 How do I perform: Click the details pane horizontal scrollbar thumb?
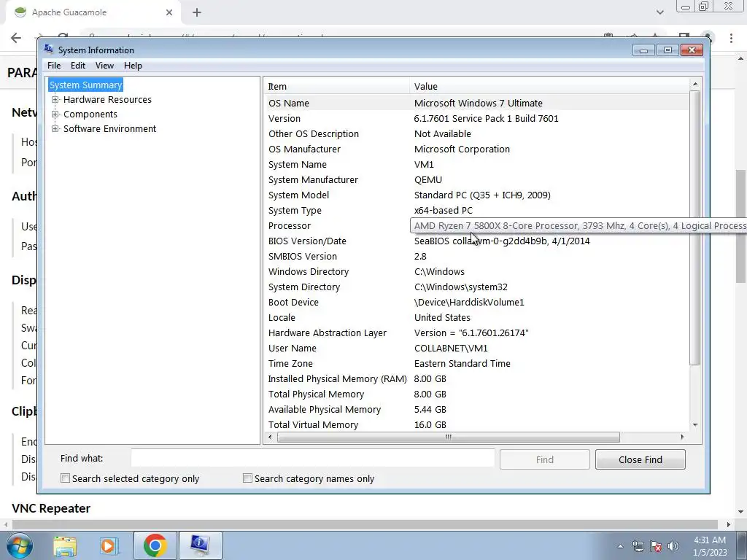[449, 437]
